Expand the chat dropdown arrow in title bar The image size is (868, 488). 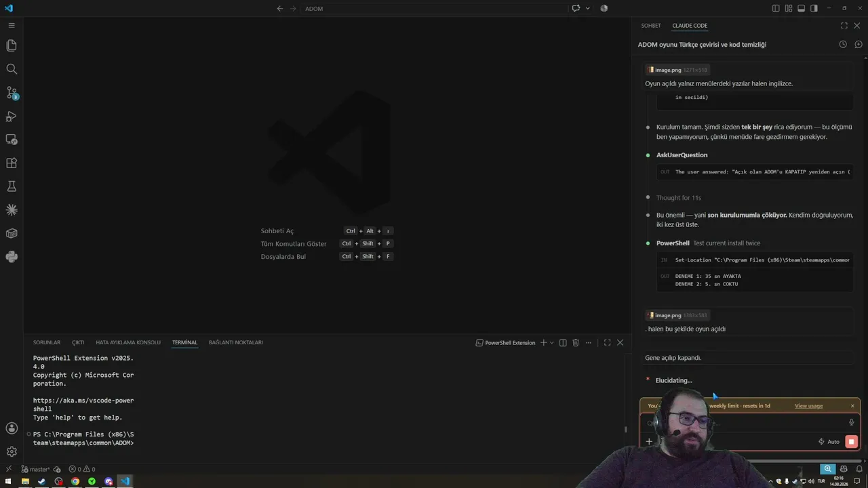pyautogui.click(x=587, y=8)
